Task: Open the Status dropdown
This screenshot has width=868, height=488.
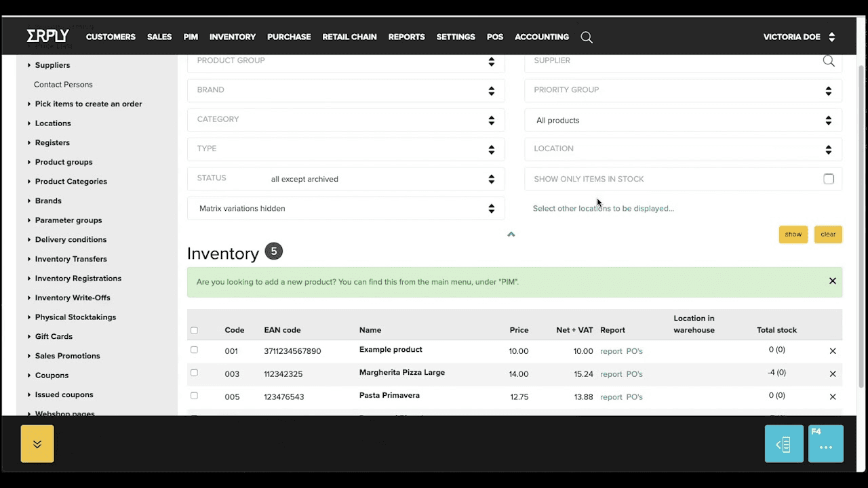Action: (x=346, y=179)
